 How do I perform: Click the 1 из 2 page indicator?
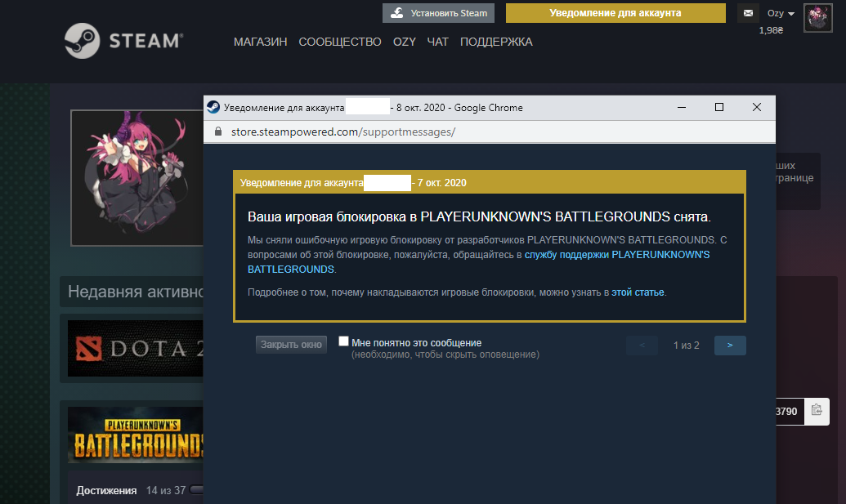coord(687,346)
